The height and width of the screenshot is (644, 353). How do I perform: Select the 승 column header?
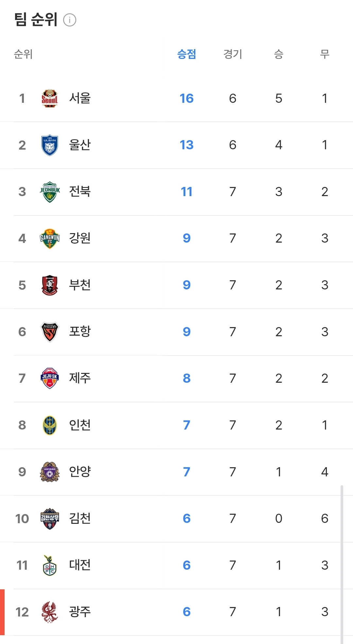[278, 54]
